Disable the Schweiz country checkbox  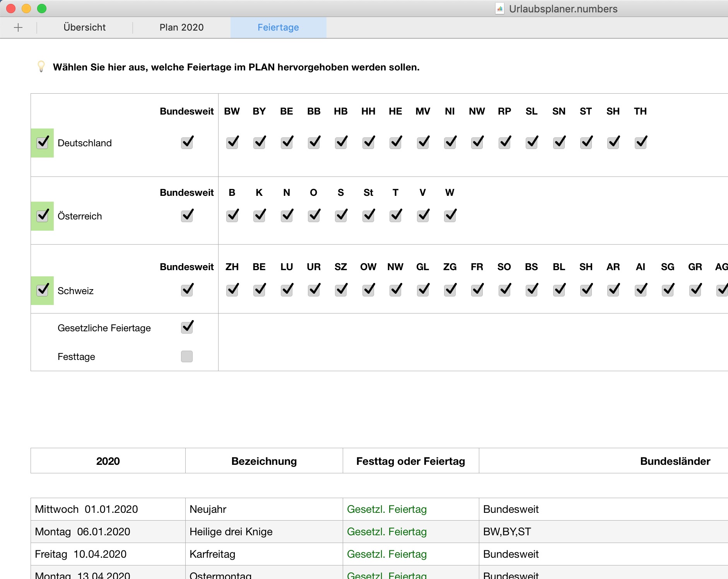pos(43,290)
